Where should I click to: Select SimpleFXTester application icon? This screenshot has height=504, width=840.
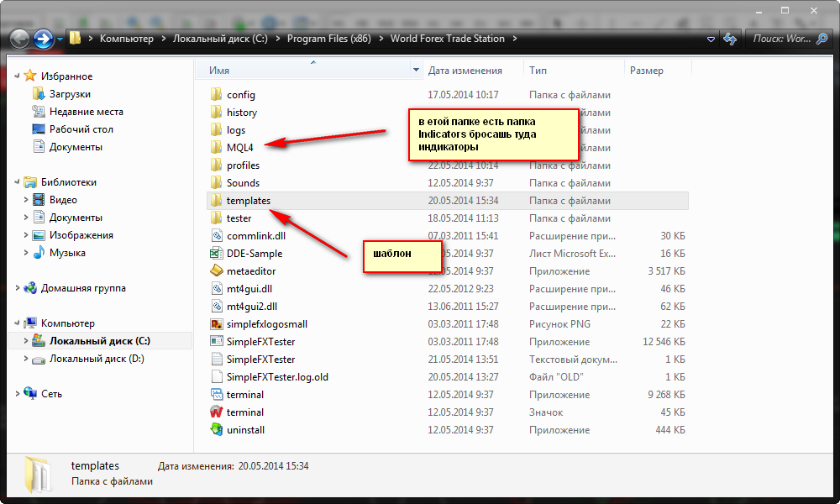pos(217,342)
